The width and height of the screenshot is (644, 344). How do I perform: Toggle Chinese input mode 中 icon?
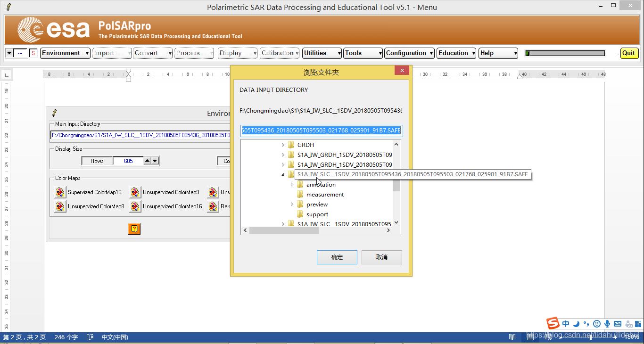point(566,324)
